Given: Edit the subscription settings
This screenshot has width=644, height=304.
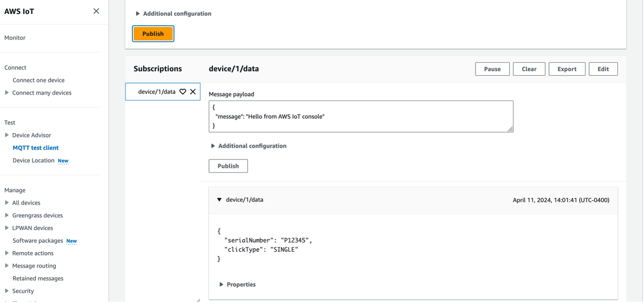Looking at the screenshot, I should (x=603, y=69).
